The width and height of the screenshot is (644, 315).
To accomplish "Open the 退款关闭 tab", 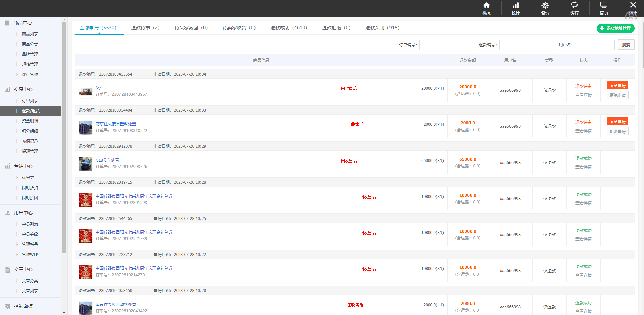I will click(382, 28).
